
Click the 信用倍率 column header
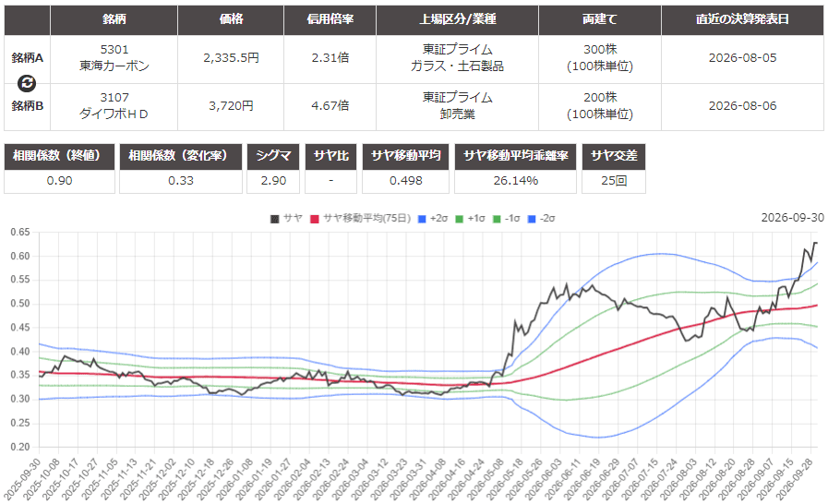click(x=330, y=19)
